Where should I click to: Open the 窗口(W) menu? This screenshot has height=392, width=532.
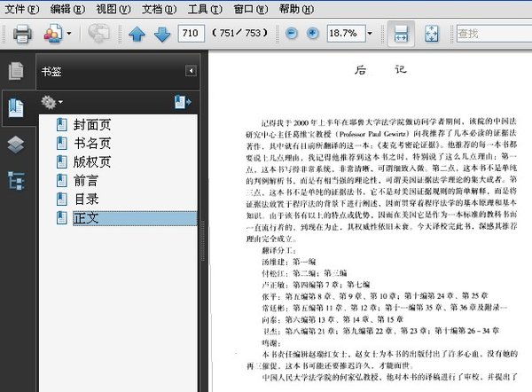[x=251, y=9]
